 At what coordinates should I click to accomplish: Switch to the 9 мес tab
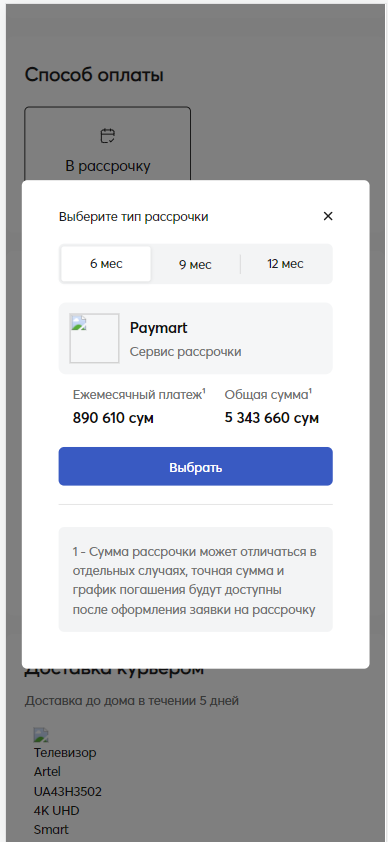pyautogui.click(x=195, y=264)
